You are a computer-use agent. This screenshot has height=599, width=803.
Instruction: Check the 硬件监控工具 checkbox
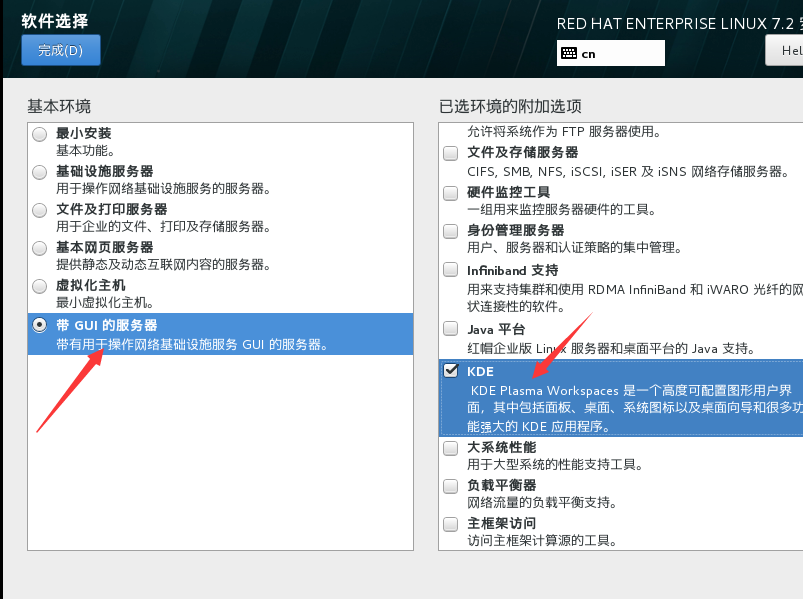point(451,193)
